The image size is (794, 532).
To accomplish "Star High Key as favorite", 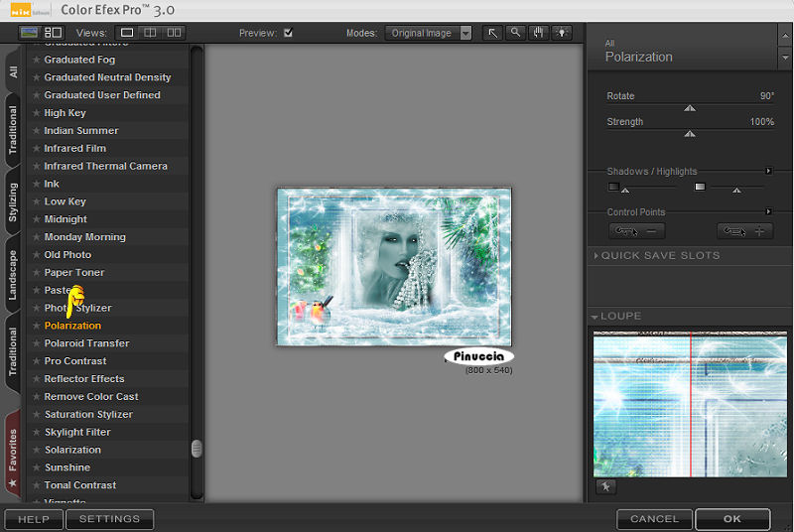I will (x=37, y=113).
